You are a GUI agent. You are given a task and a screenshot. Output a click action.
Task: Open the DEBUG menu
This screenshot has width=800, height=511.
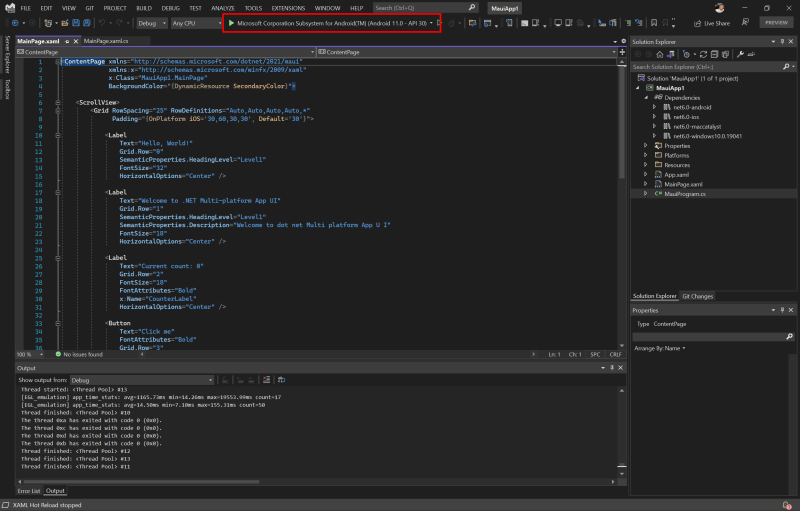[x=170, y=8]
